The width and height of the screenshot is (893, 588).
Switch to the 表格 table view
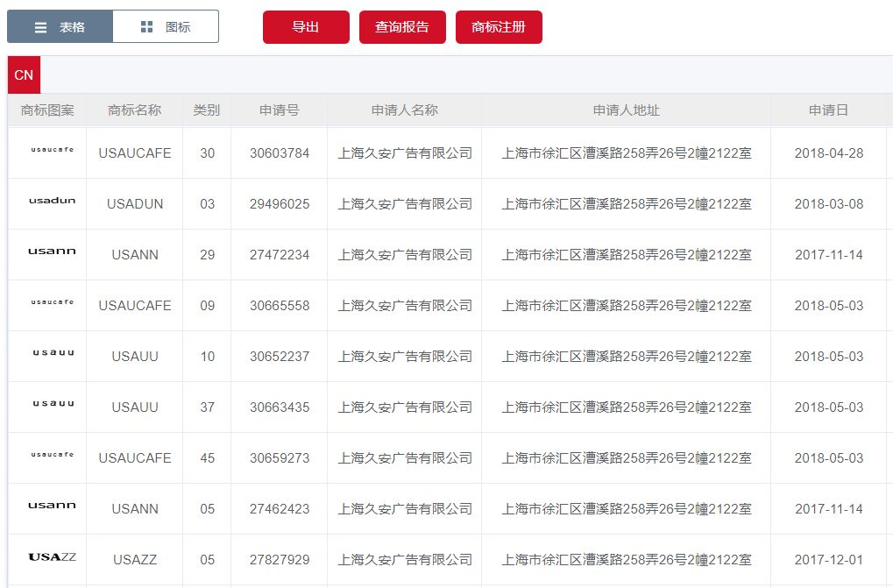click(60, 27)
